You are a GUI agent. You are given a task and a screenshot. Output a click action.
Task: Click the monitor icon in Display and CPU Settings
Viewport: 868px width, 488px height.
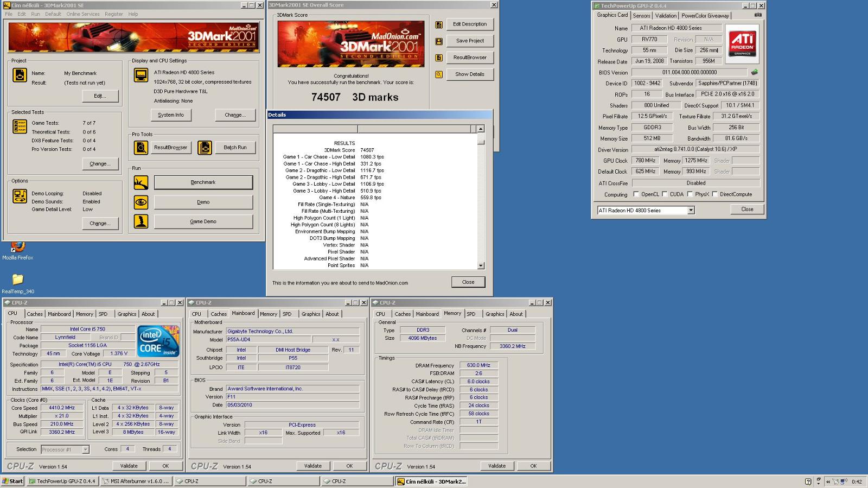pyautogui.click(x=141, y=75)
